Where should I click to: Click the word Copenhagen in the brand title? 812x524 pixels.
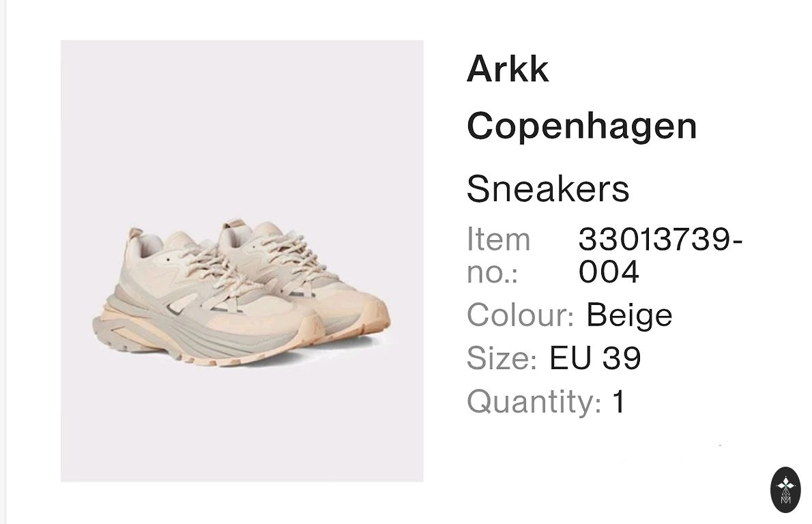pos(582,126)
